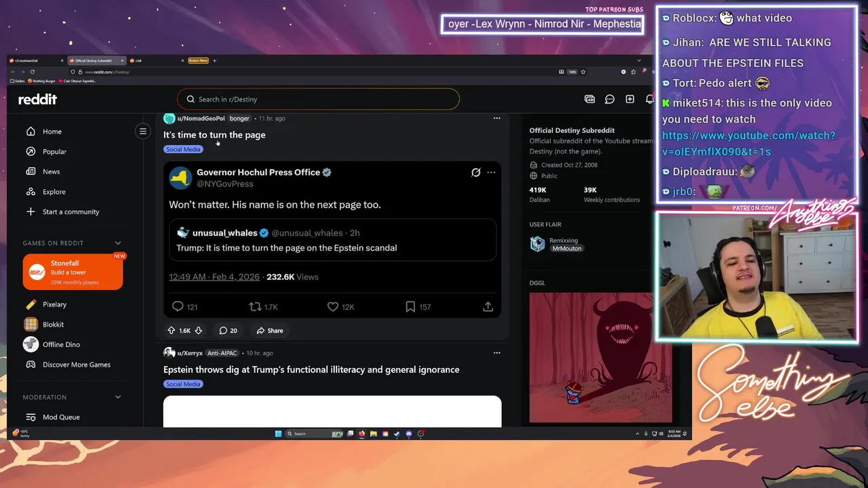
Task: Open the reddit chat icon
Action: click(610, 99)
